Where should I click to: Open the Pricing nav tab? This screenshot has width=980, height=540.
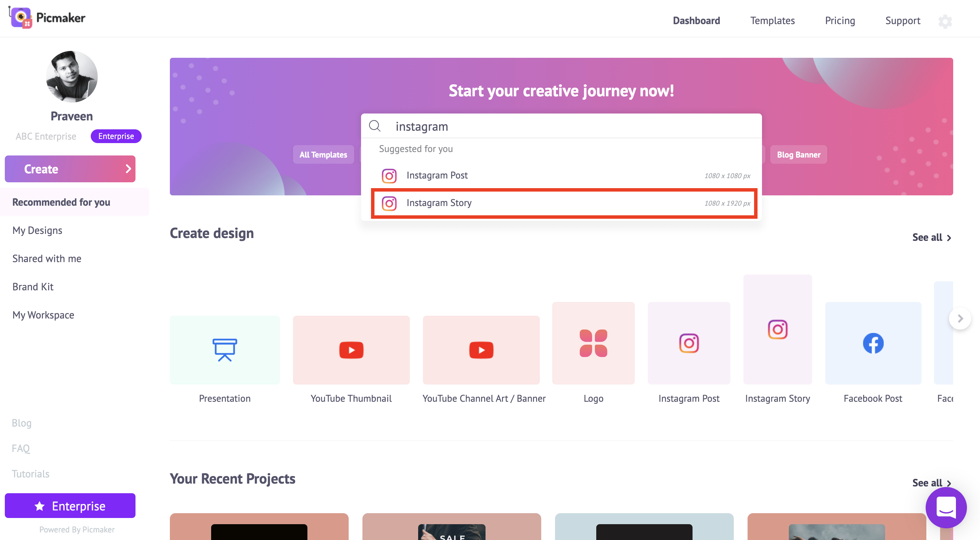click(840, 21)
